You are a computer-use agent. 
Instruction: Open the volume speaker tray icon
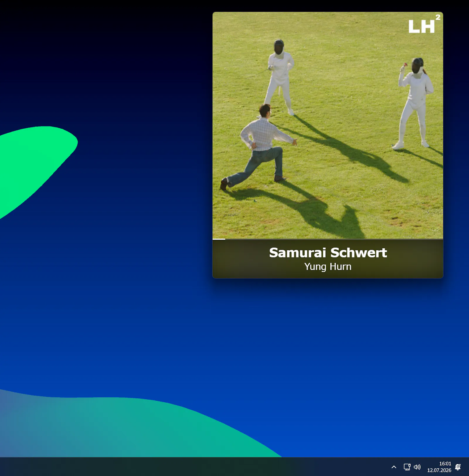417,467
